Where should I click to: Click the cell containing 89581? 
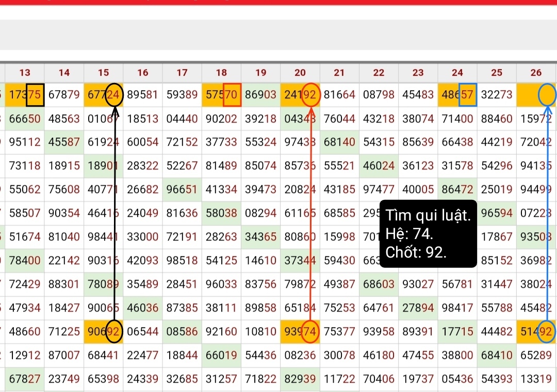pos(143,95)
